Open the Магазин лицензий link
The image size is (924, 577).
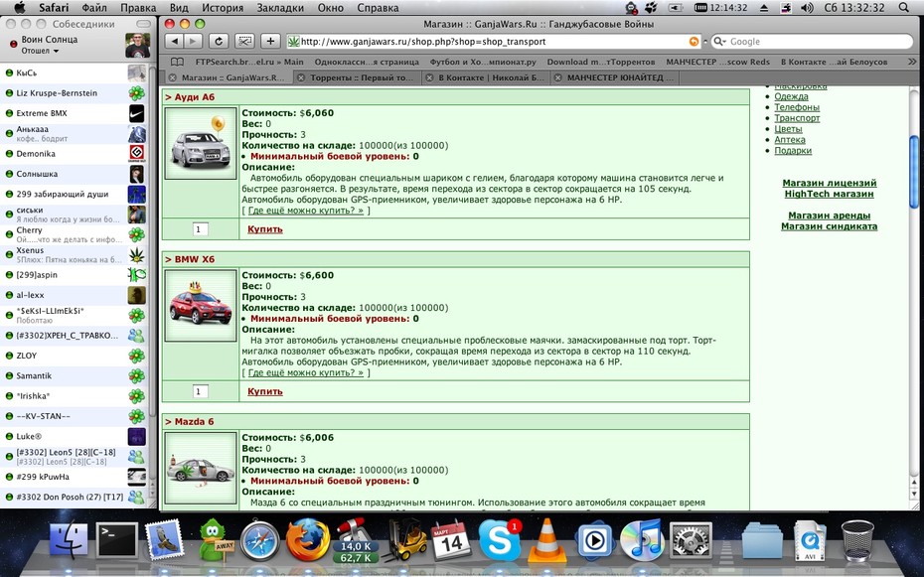click(x=830, y=183)
